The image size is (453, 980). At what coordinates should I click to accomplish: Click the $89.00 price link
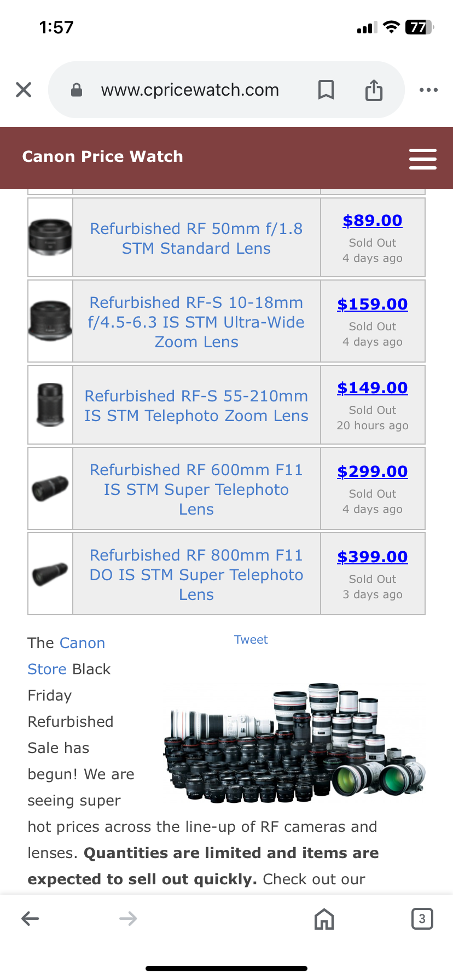pyautogui.click(x=373, y=220)
